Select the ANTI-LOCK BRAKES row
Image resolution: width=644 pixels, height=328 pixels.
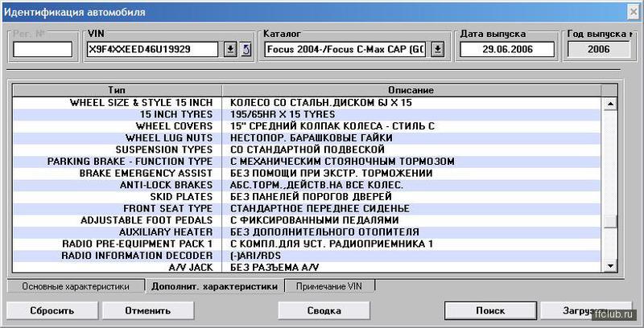[x=307, y=186]
